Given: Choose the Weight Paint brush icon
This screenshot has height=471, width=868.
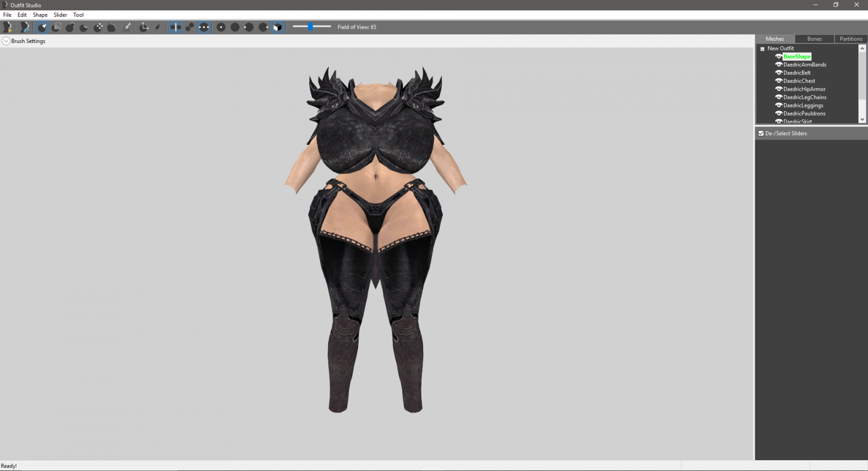Looking at the screenshot, I should click(x=127, y=27).
